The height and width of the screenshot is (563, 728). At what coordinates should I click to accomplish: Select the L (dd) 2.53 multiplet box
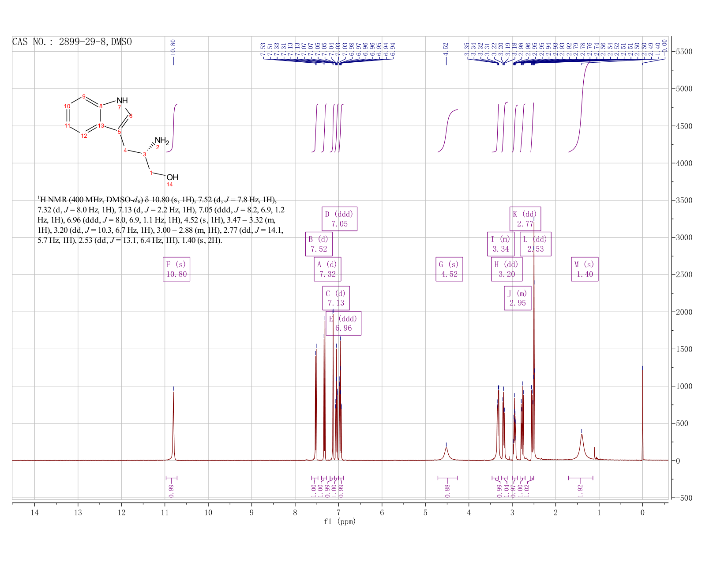535,244
